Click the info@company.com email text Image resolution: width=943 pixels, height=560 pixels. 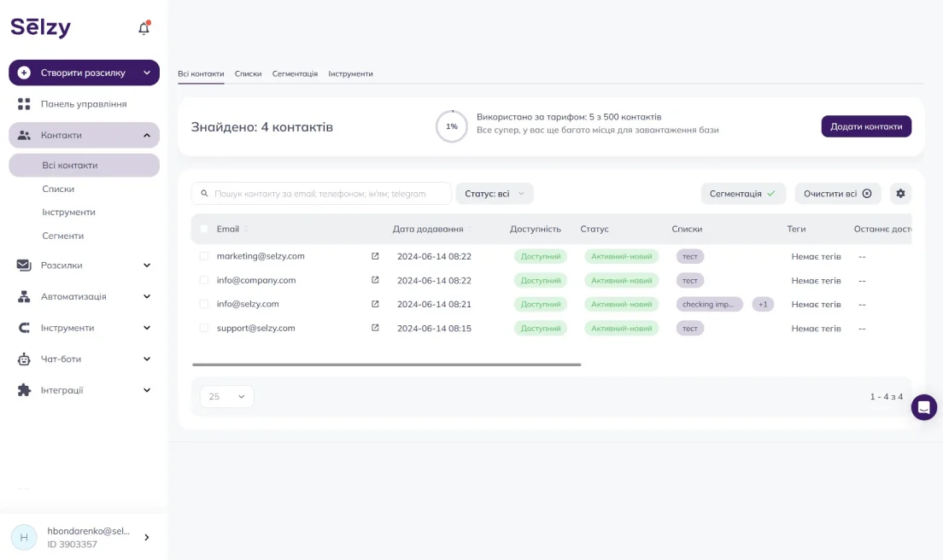tap(256, 280)
